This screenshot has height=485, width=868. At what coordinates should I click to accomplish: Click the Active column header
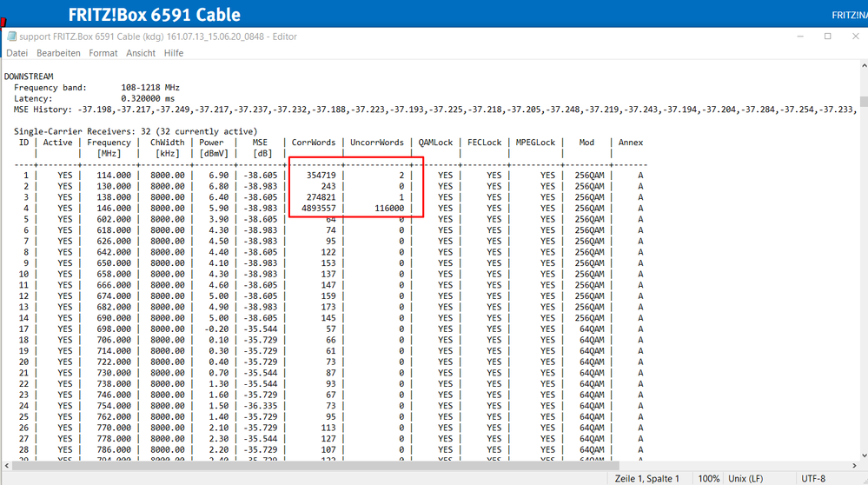(57, 143)
